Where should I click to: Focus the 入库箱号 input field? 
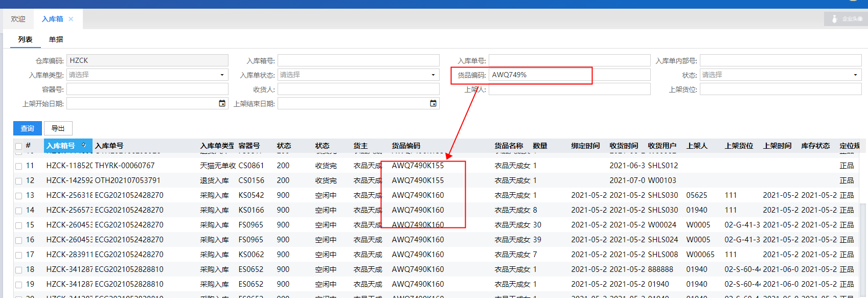pos(358,60)
